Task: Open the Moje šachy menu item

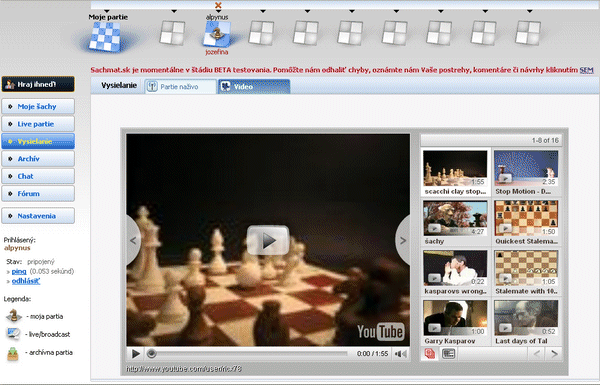Action: point(38,106)
